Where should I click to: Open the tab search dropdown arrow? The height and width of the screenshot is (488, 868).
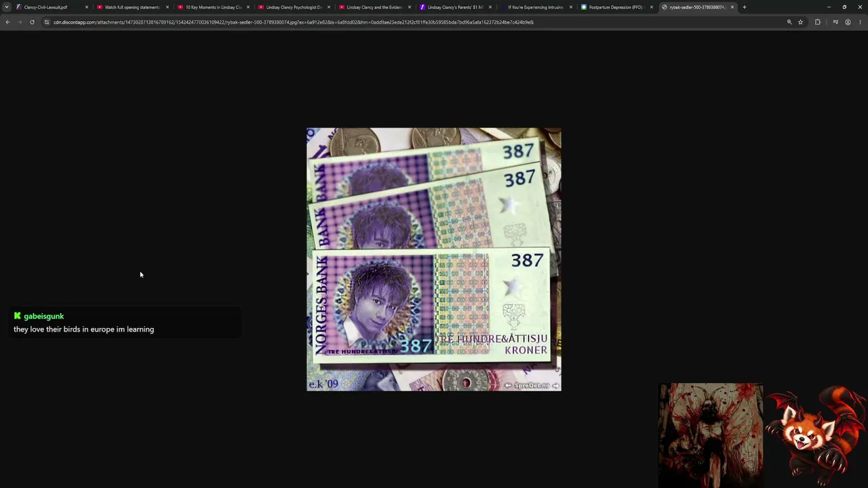coord(7,7)
